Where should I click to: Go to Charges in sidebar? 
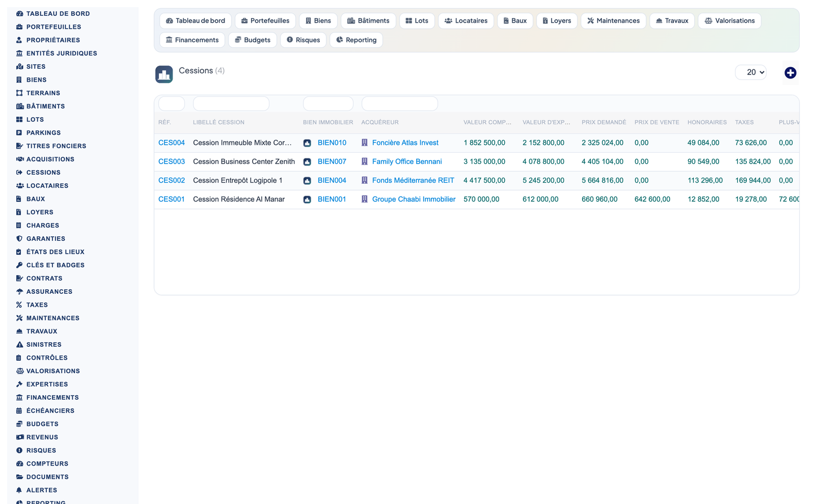(42, 226)
